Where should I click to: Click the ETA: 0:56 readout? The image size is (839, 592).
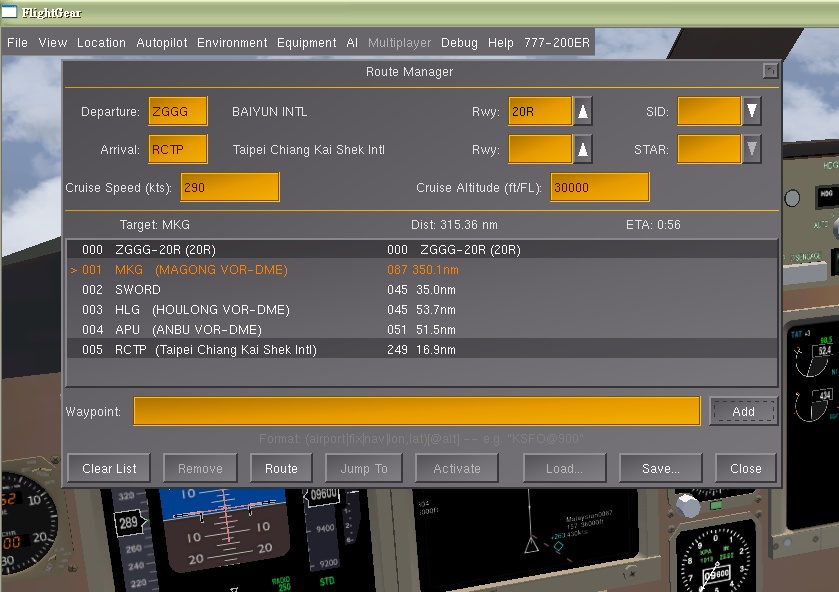coord(653,225)
